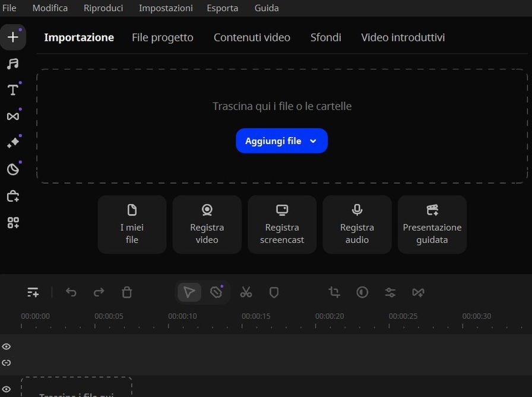Image resolution: width=532 pixels, height=397 pixels.
Task: Toggle the track link icon on the timeline
Action: tap(7, 363)
